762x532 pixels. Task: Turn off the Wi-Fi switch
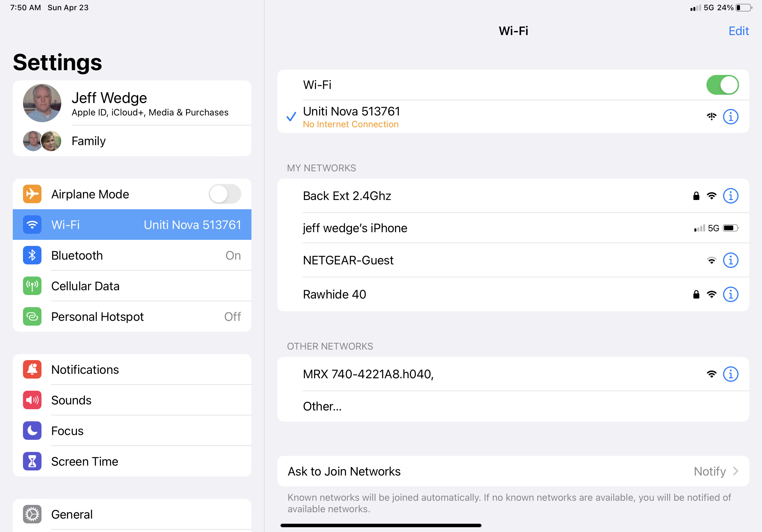[722, 85]
